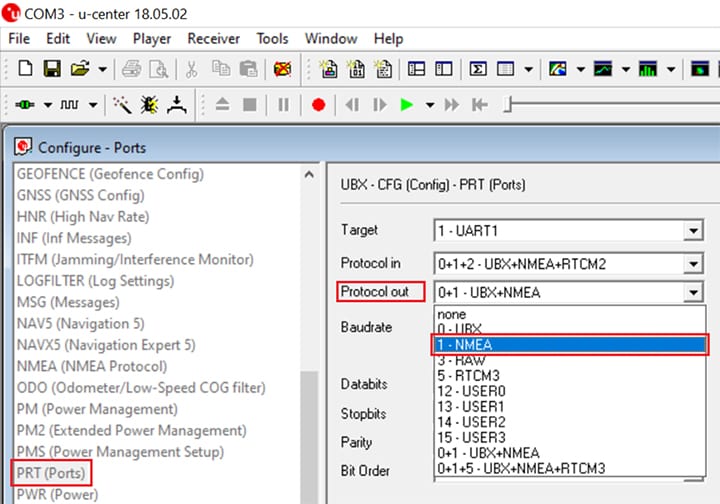The image size is (720, 504).
Task: Click the Eject playback button
Action: click(x=222, y=105)
